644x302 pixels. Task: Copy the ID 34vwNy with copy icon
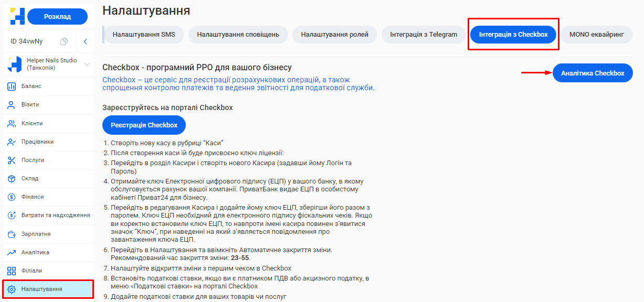click(x=64, y=41)
